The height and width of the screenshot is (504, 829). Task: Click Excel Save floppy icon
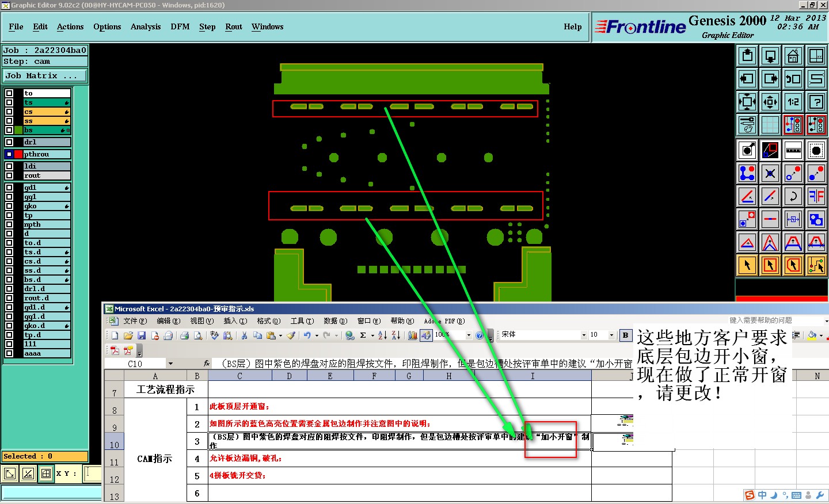(x=142, y=335)
